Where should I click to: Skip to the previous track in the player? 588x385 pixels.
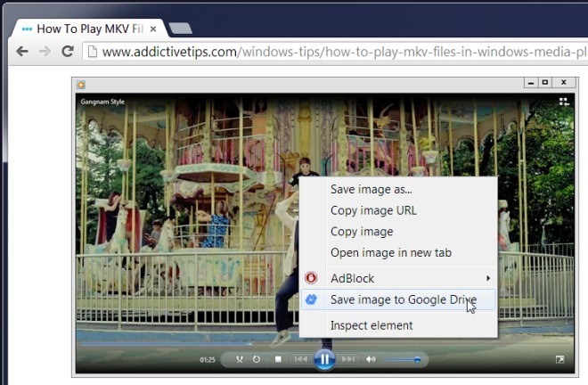pos(300,359)
